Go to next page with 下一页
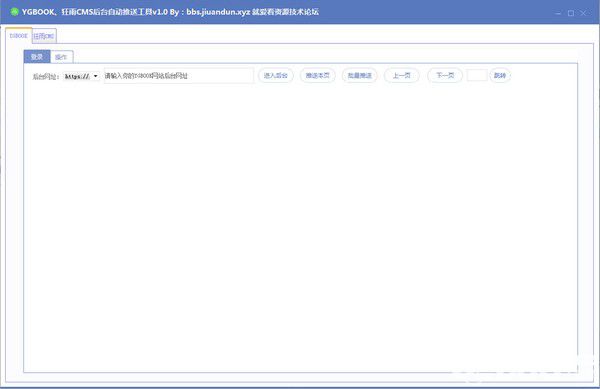600x389 pixels. click(x=445, y=75)
